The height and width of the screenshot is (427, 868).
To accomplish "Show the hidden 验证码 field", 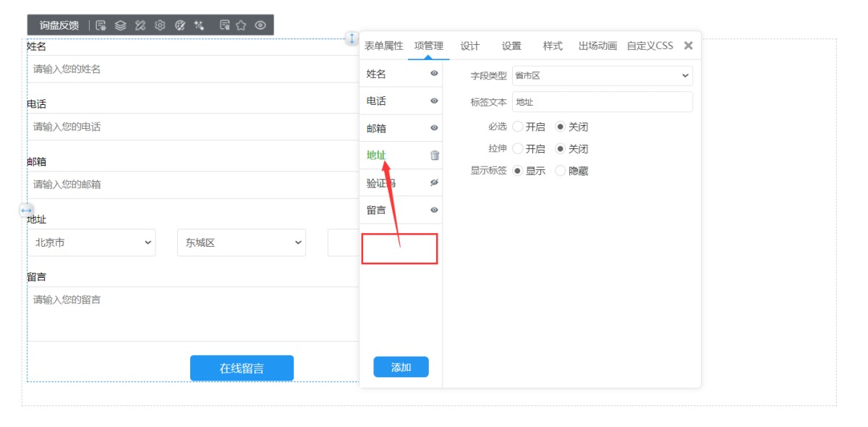I will tap(434, 182).
